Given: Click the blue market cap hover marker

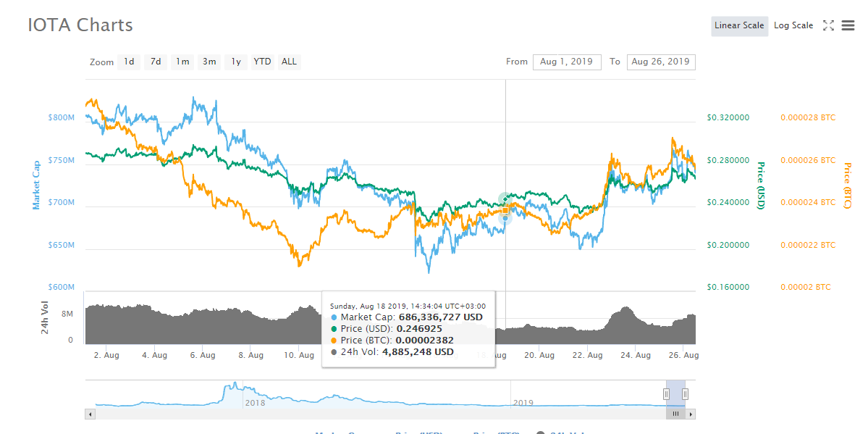Looking at the screenshot, I should point(505,218).
